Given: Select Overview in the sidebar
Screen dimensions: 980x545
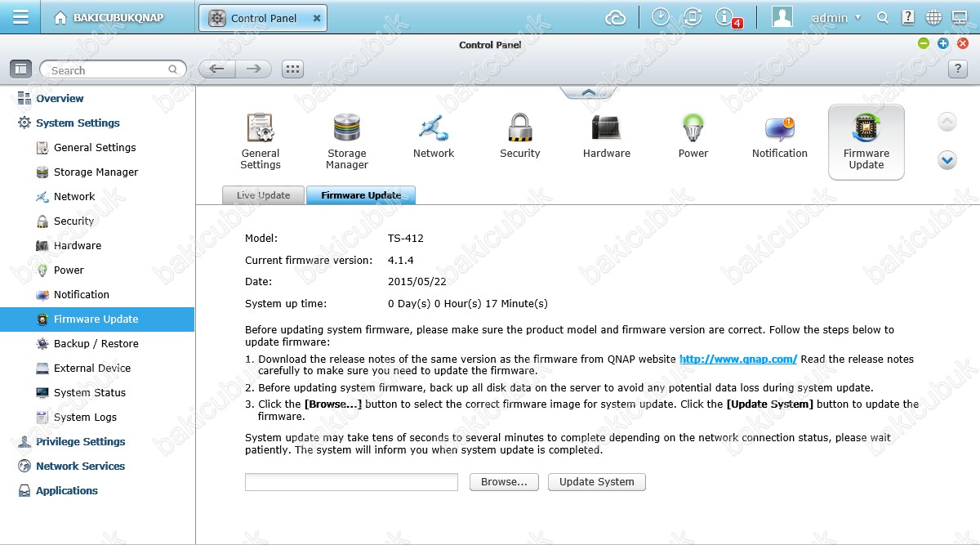Looking at the screenshot, I should 59,98.
